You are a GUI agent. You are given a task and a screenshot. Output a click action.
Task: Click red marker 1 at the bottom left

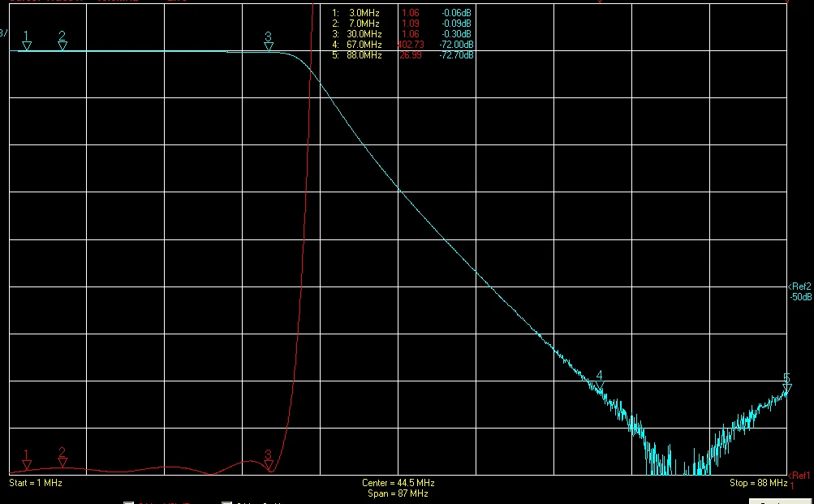pos(26,464)
